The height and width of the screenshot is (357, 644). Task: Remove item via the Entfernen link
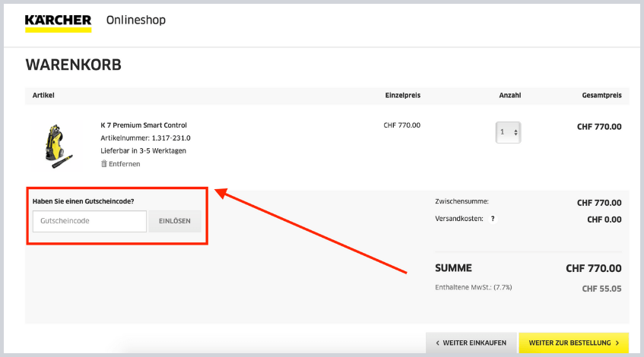125,163
